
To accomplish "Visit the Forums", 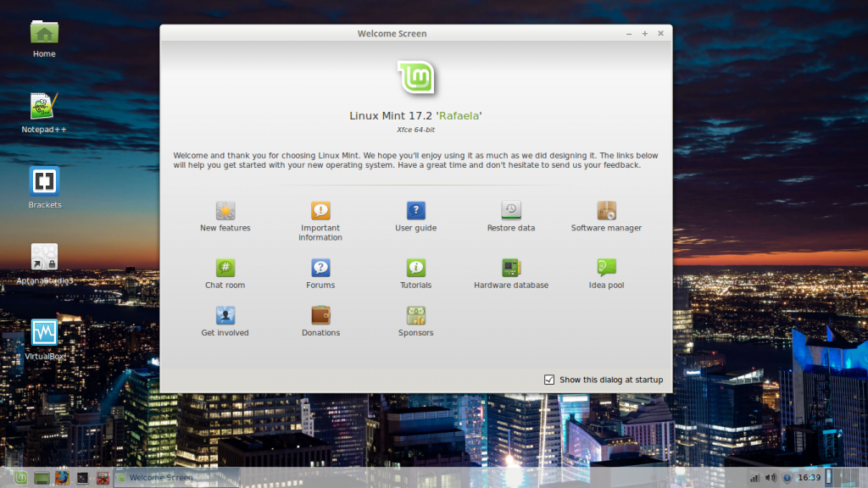I will (320, 269).
